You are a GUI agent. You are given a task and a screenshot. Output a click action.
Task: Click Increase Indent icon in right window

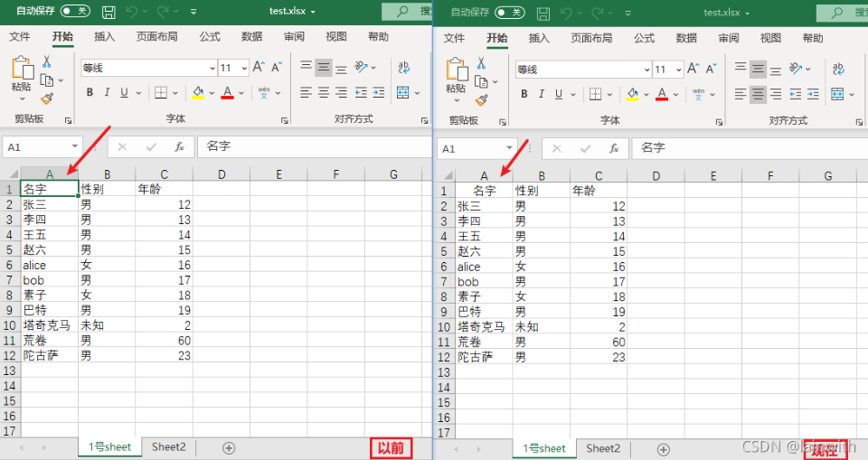tap(813, 94)
